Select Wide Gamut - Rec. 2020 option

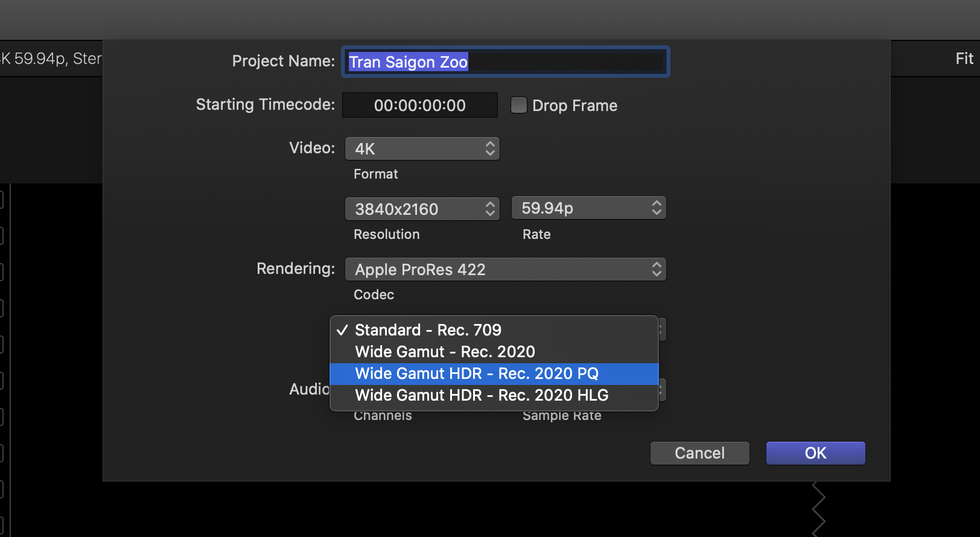tap(445, 352)
